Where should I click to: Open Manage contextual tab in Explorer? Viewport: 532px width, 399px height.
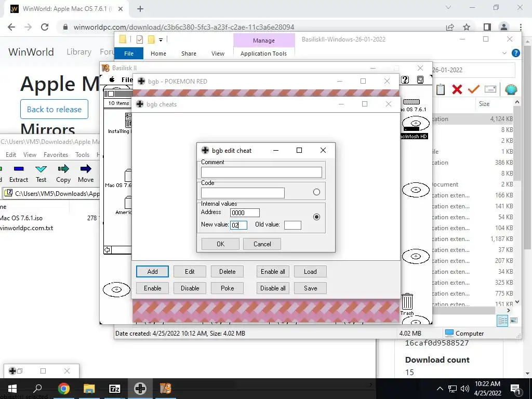tap(263, 41)
